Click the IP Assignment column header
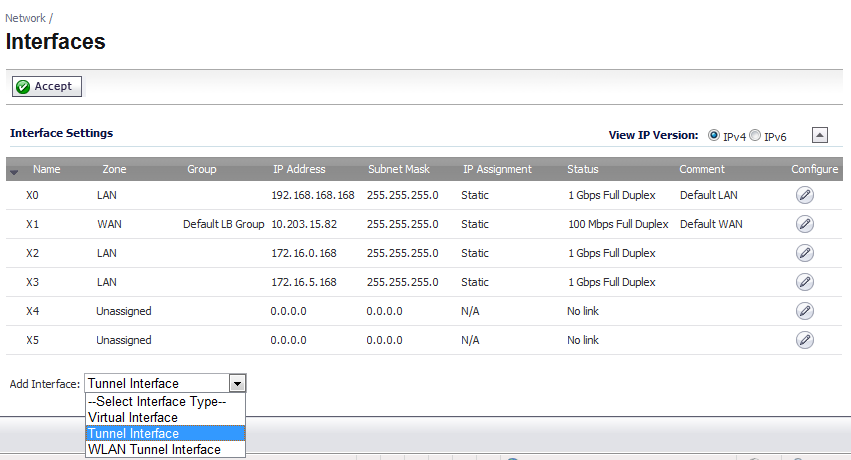851x460 pixels. pos(497,169)
